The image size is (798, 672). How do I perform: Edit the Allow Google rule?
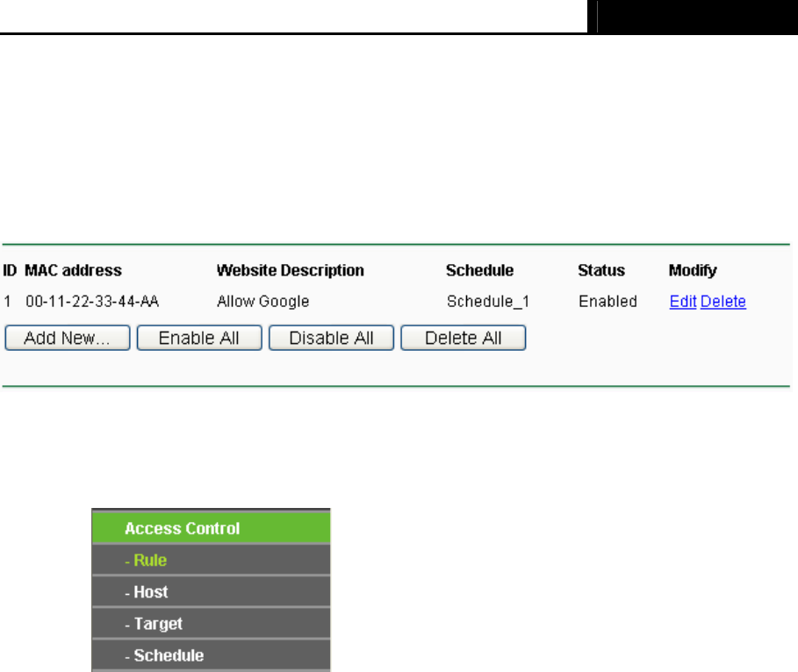coord(682,301)
